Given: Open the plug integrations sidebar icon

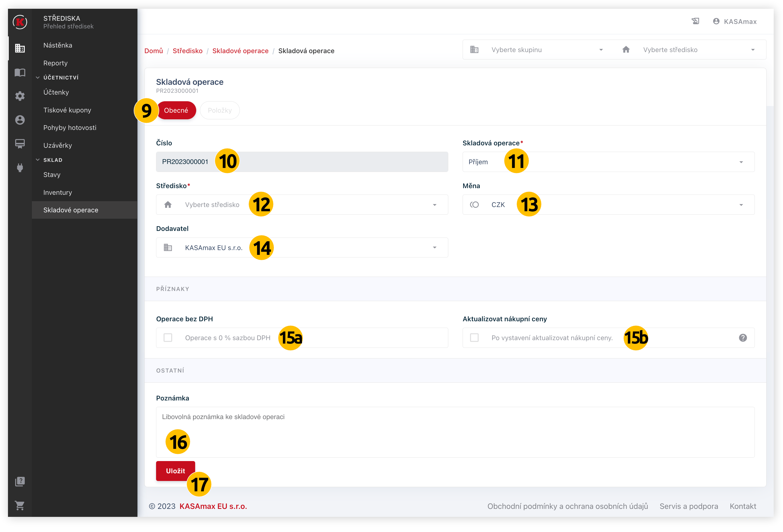Looking at the screenshot, I should (x=20, y=167).
